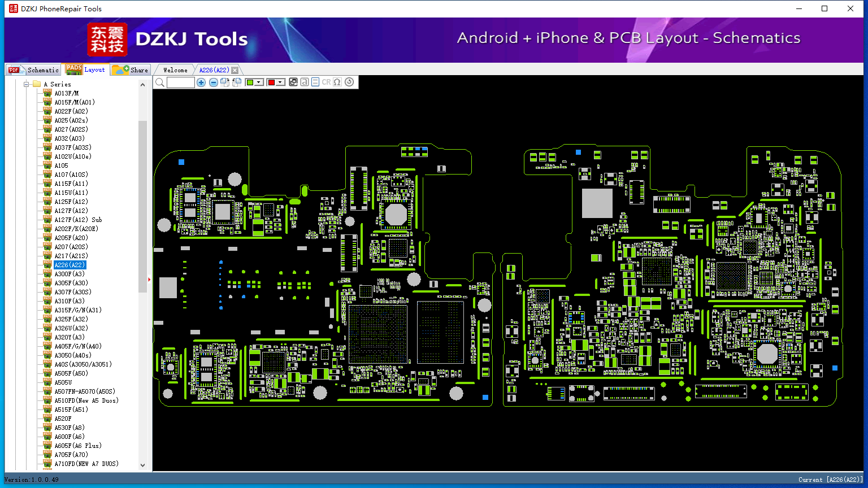
Task: Select A315F/G/N(A31) in the tree
Action: click(78, 310)
